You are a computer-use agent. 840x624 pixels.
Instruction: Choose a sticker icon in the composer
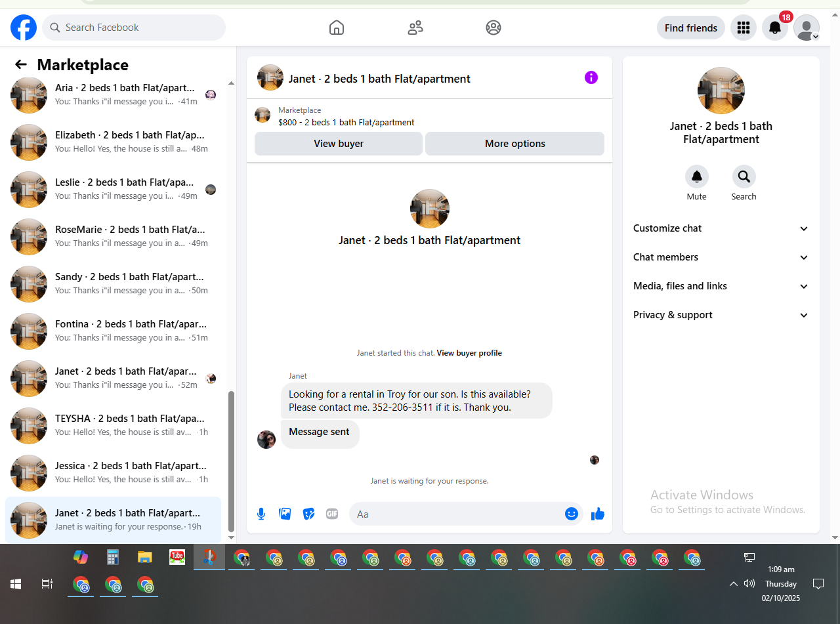pos(308,514)
